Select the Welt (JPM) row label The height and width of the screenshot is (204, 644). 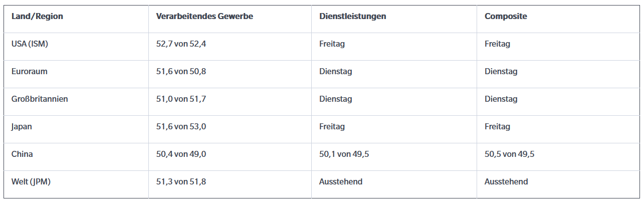[31, 182]
